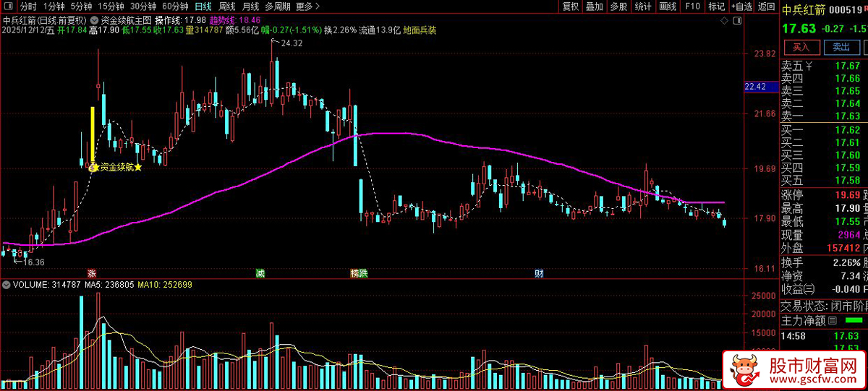Select the 15分钟 period
The image size is (868, 391).
point(111,7)
